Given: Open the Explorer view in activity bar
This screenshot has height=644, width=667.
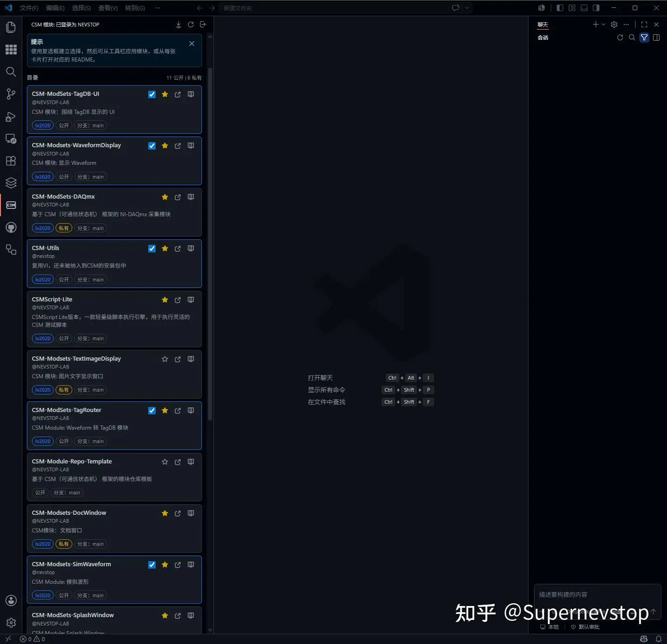Looking at the screenshot, I should point(11,27).
